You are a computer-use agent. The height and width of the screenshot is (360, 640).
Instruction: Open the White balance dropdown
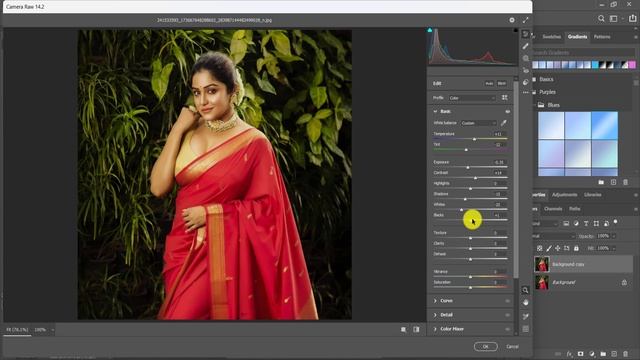479,123
